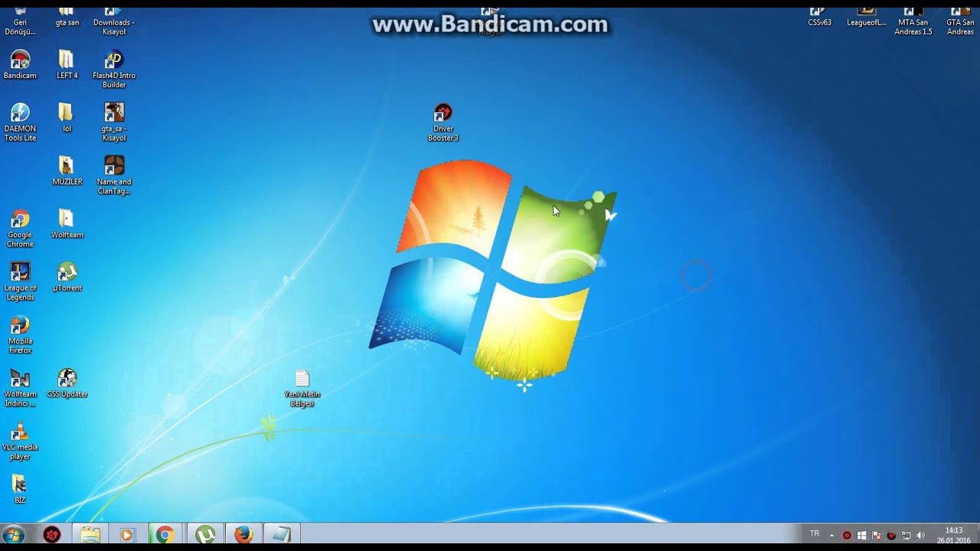Click the TR language indicator
Screen dimensions: 980x551
[815, 534]
